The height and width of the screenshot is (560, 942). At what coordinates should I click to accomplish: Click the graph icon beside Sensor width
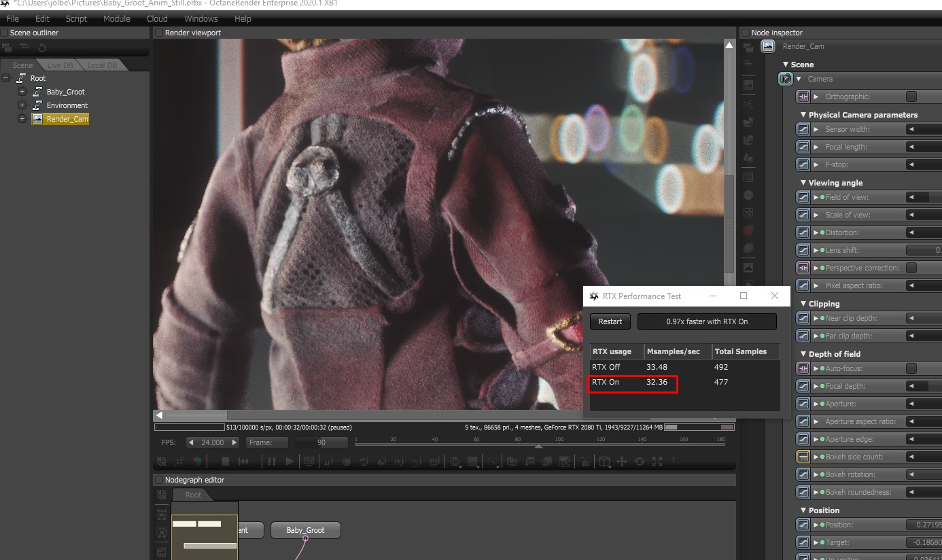point(803,129)
